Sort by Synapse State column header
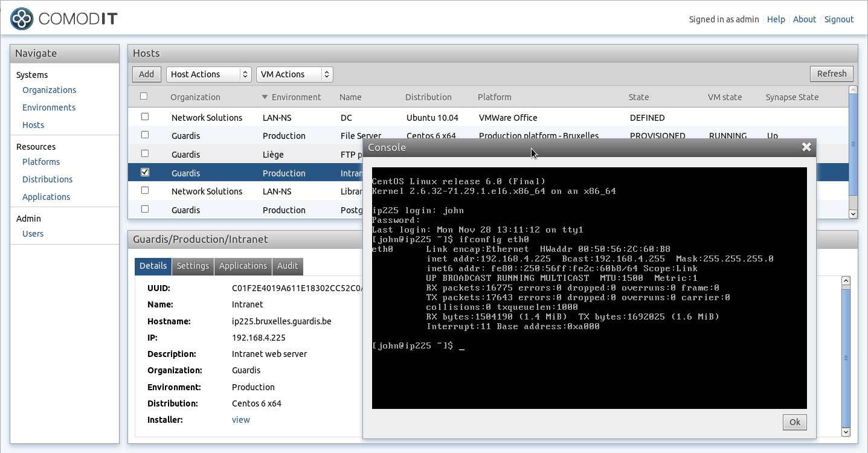 (792, 97)
